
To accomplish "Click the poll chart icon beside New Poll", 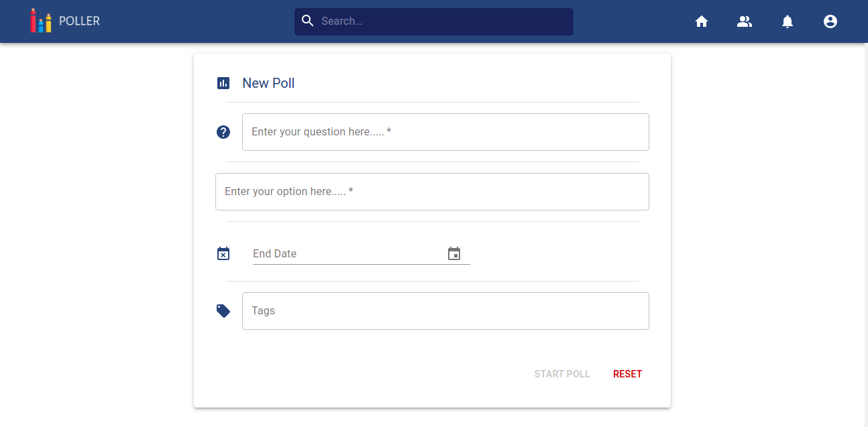I will click(x=223, y=83).
